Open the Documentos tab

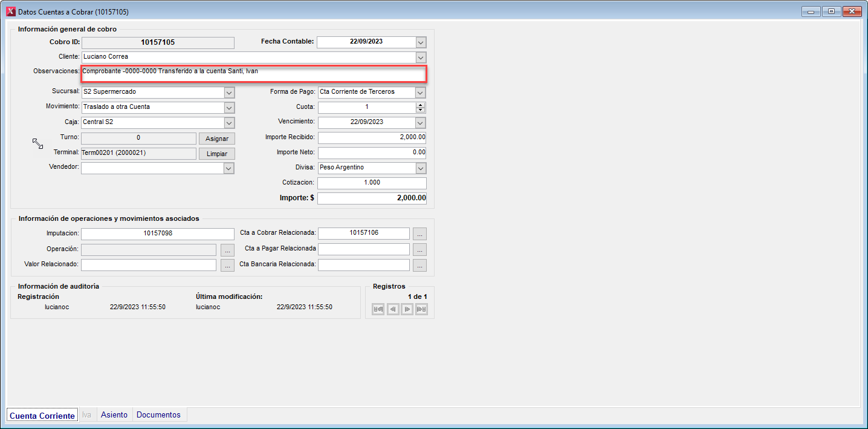pos(158,415)
